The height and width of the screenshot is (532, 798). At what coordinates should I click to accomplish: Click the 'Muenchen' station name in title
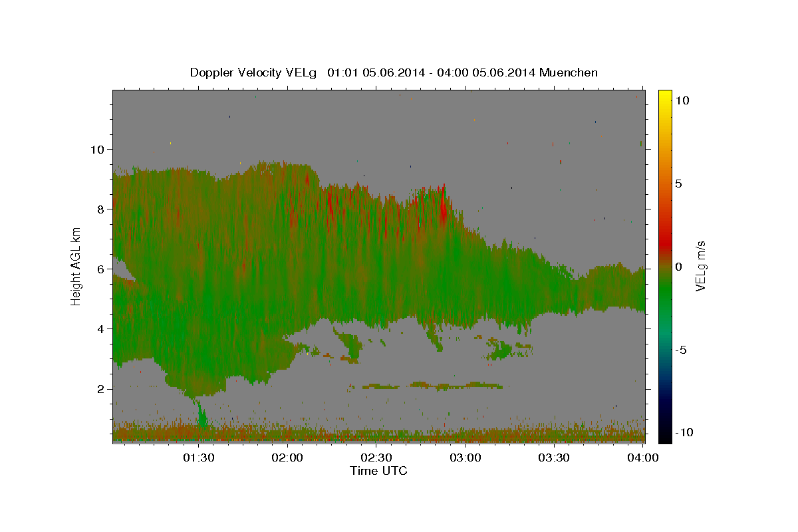coord(569,72)
